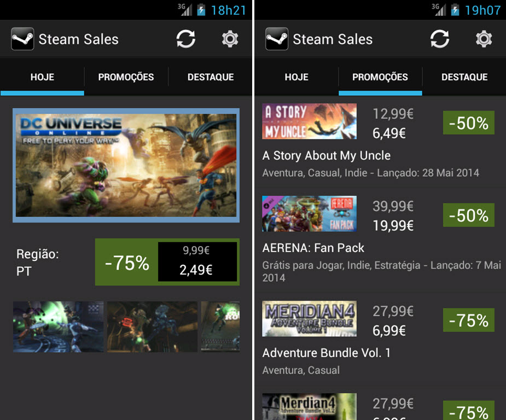Tap the refresh icon above the DC Universe banner
The image size is (506, 420).
(186, 39)
